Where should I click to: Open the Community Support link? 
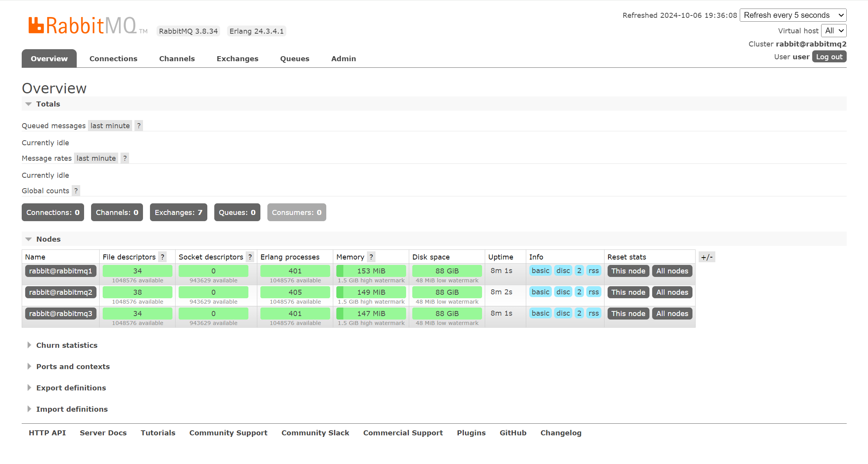click(228, 433)
